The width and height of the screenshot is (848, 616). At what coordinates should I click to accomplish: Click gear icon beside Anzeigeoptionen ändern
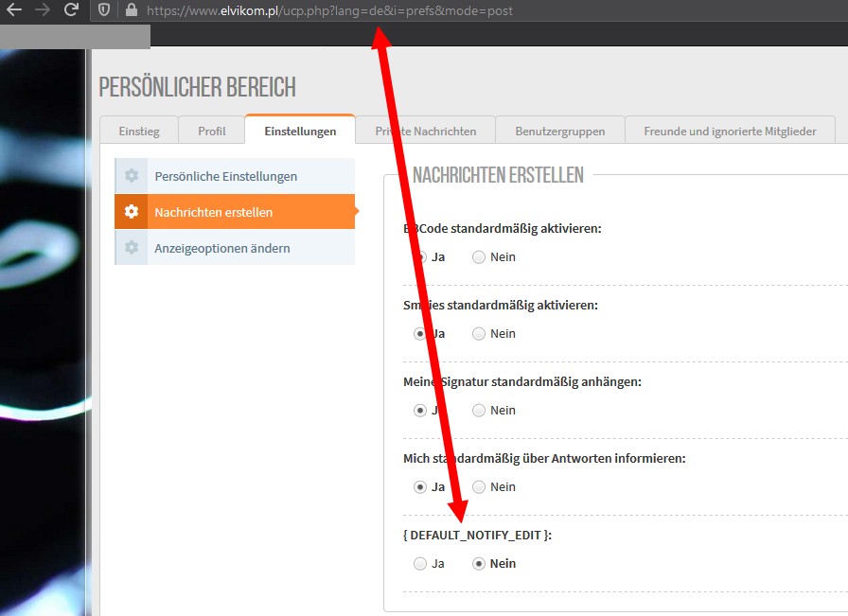coord(132,248)
